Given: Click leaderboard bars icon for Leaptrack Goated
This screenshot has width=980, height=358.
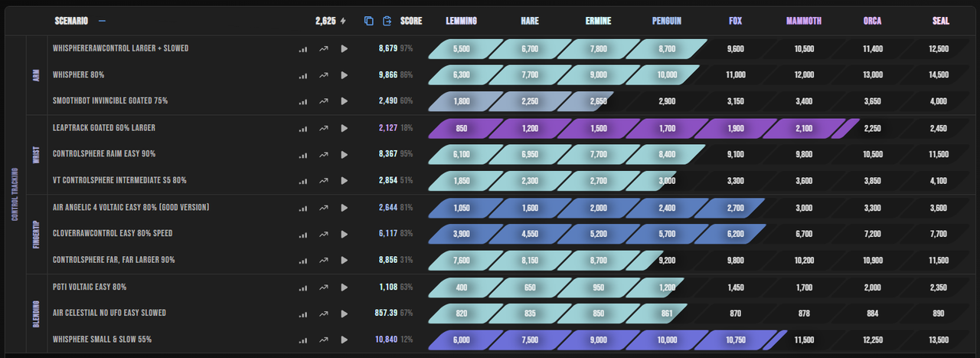Looking at the screenshot, I should [303, 129].
